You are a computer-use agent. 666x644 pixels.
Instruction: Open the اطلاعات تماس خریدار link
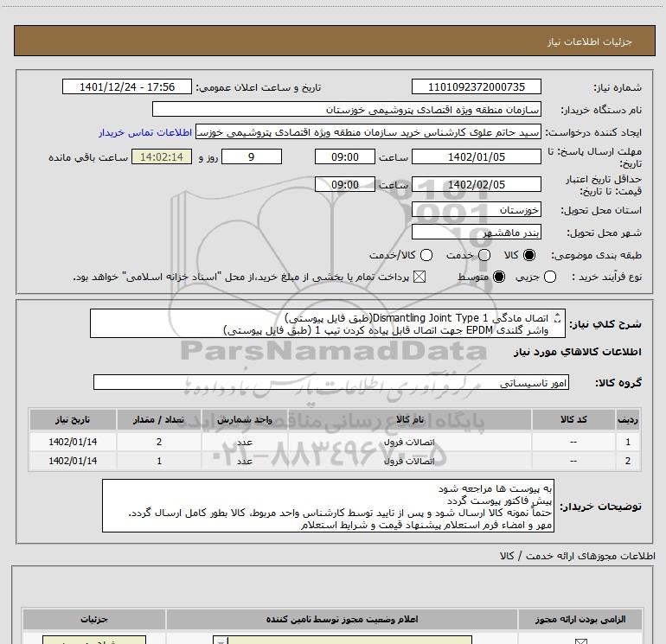click(x=145, y=132)
